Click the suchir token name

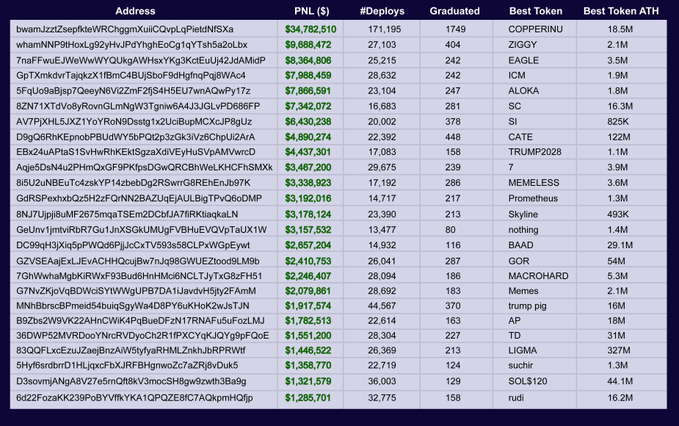pos(521,365)
